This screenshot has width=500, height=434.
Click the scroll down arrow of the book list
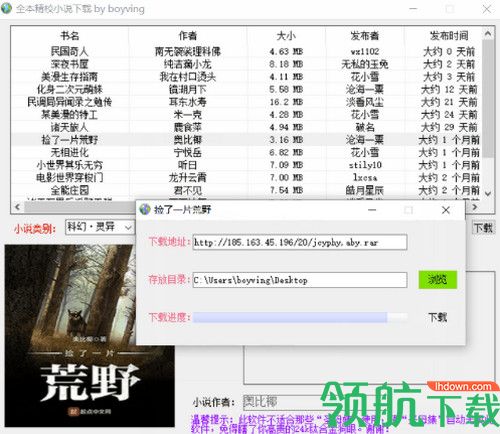[488, 194]
